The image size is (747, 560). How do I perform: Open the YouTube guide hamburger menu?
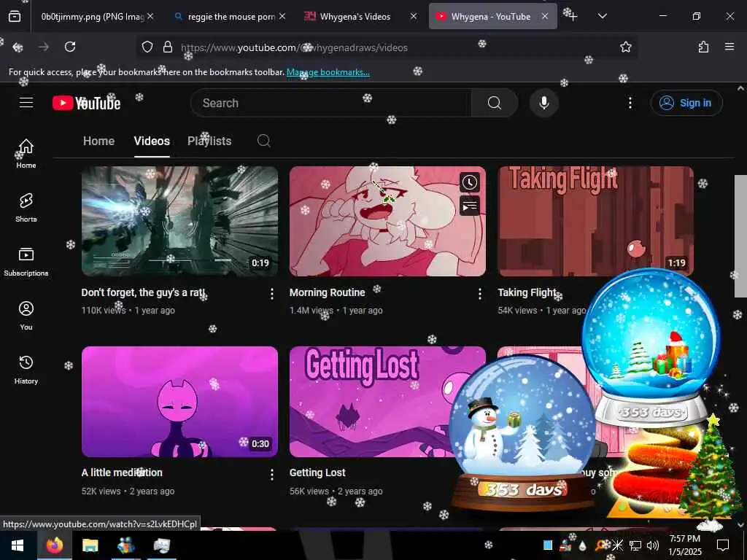[x=26, y=102]
